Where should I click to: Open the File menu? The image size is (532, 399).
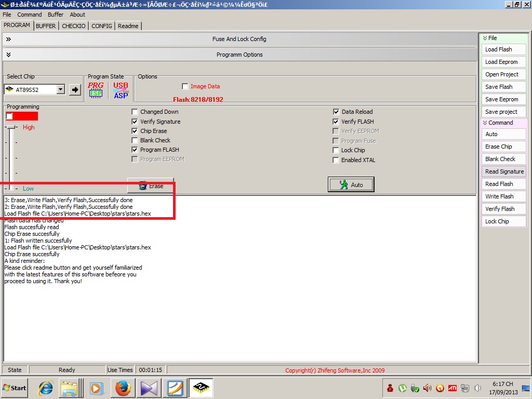point(7,15)
